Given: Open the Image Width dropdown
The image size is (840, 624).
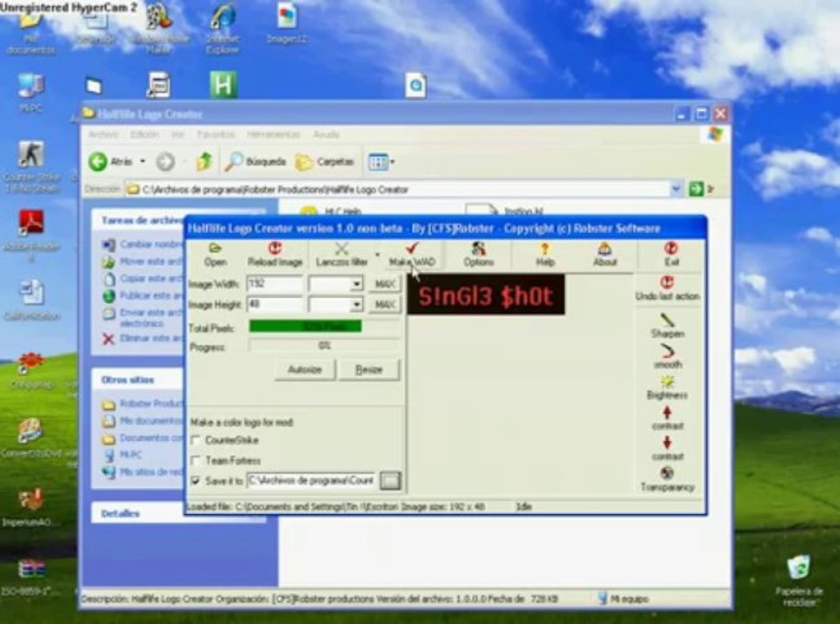Looking at the screenshot, I should 356,284.
